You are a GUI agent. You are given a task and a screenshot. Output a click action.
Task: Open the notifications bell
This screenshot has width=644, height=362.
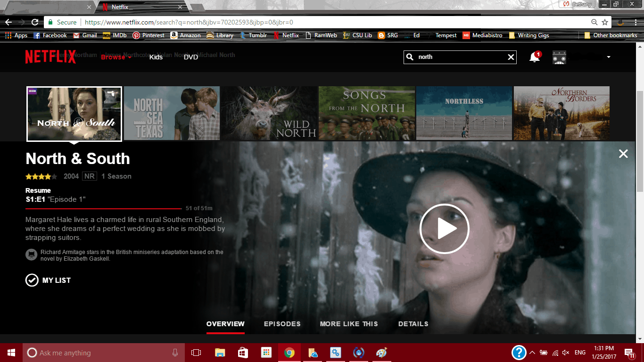click(535, 57)
